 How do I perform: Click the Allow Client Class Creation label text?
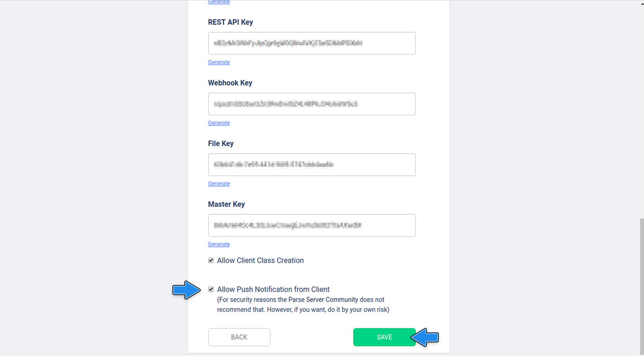pyautogui.click(x=260, y=260)
